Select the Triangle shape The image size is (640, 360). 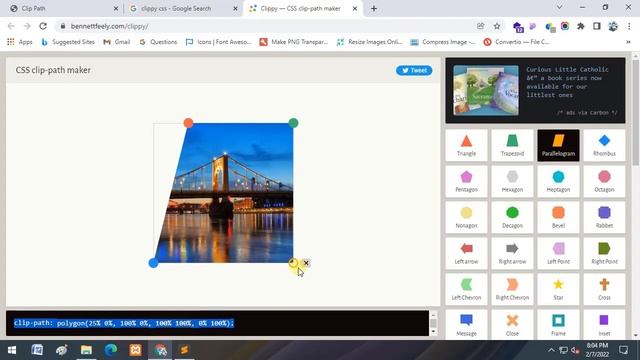click(467, 145)
